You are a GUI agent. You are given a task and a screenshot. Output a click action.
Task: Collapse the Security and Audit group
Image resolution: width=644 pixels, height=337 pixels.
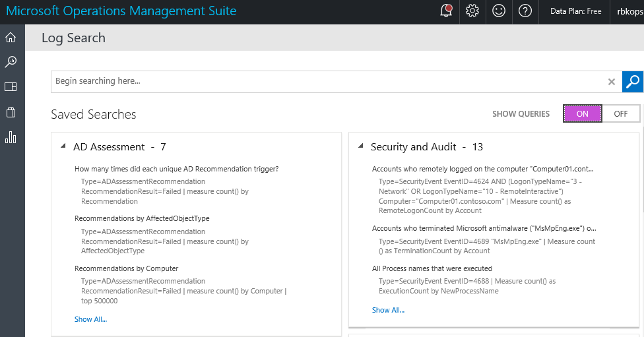361,146
